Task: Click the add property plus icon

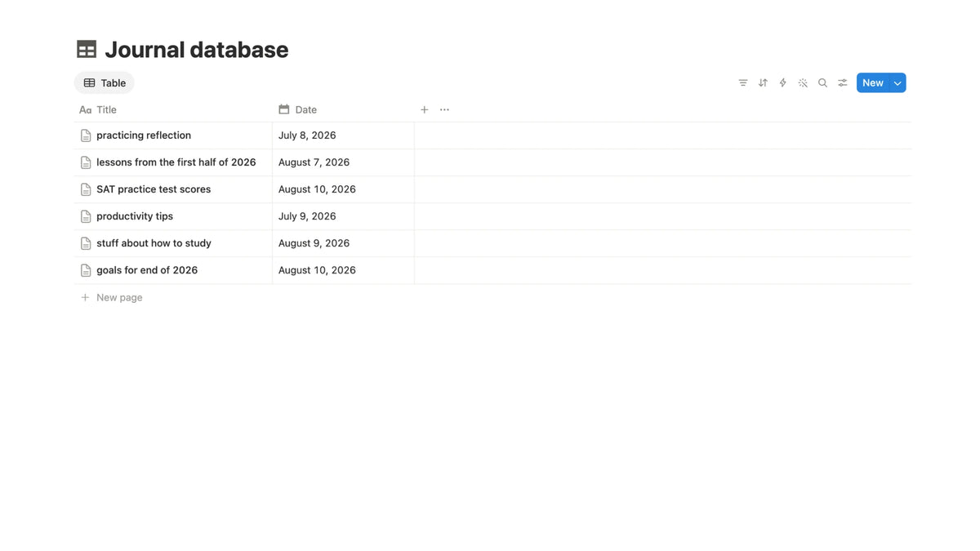Action: (424, 109)
